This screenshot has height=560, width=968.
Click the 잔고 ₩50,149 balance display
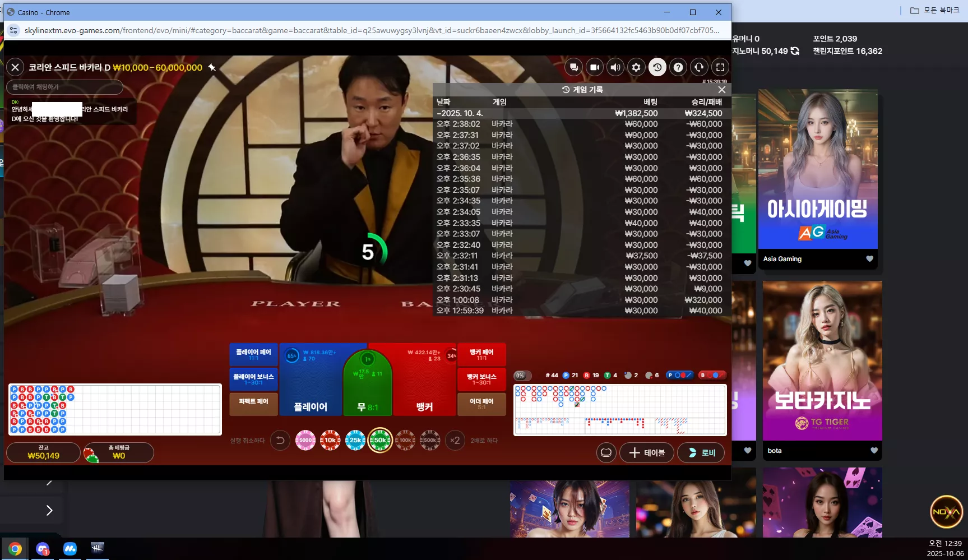(x=43, y=452)
